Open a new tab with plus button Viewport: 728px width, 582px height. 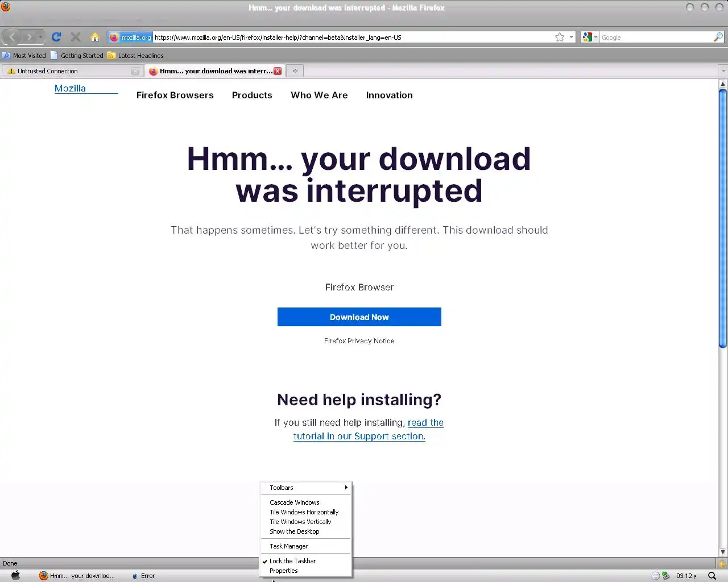295,71
